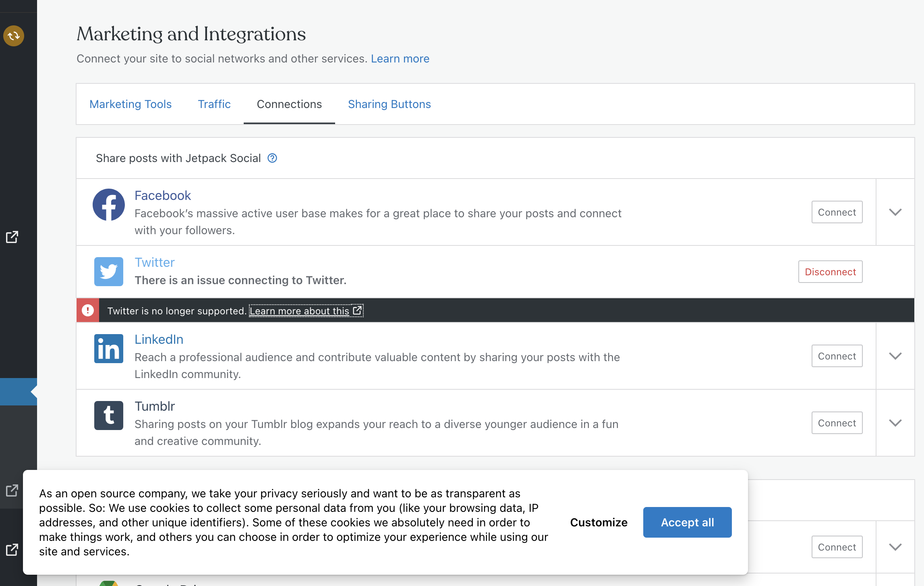The width and height of the screenshot is (924, 586).
Task: Open 'Learn more about this' Twitter link
Action: coord(306,311)
